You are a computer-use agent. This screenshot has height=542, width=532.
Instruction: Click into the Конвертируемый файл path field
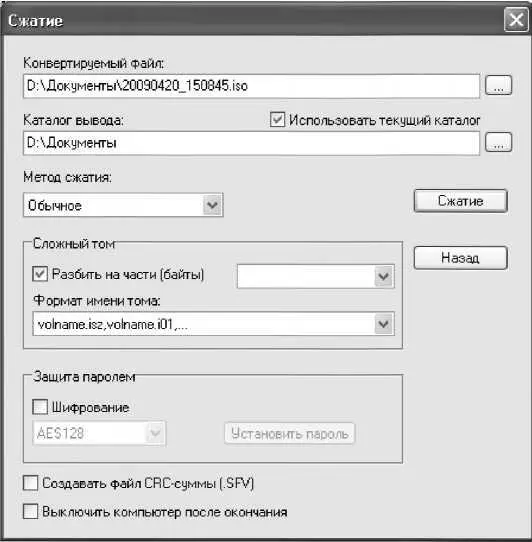coord(251,86)
